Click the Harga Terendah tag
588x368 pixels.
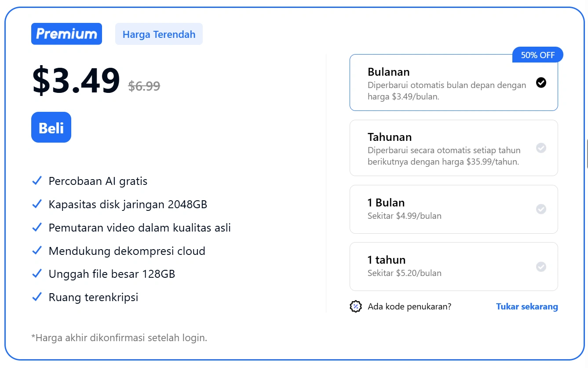159,34
